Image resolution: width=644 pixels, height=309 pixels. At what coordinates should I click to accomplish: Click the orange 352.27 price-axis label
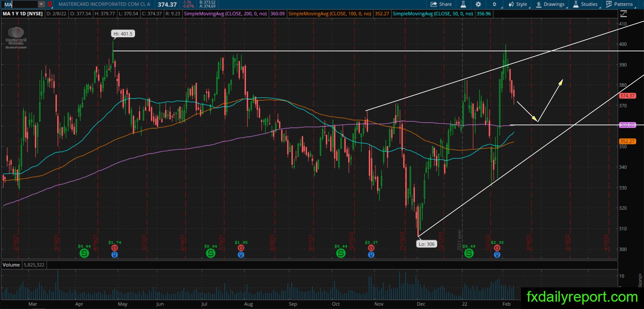[x=627, y=141]
